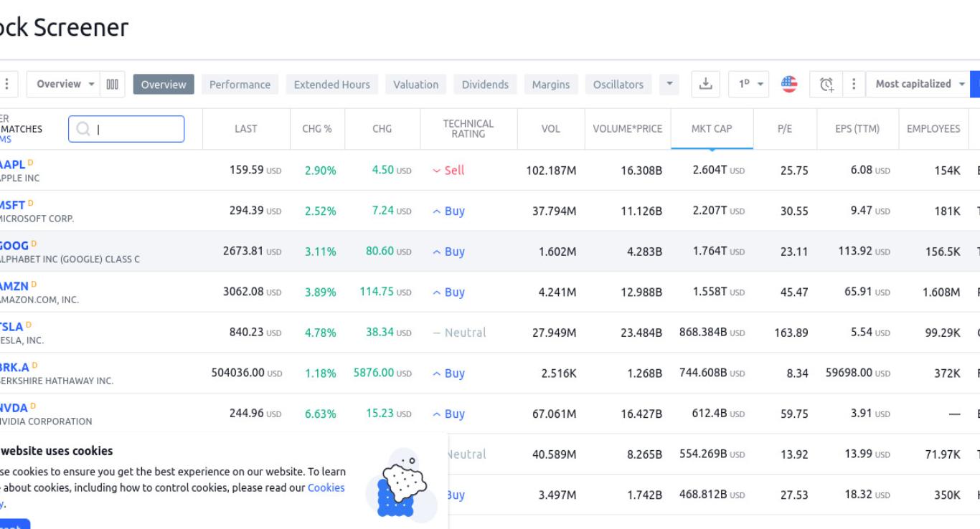Open the BRK.A ticker link
The height and width of the screenshot is (529, 980).
[x=14, y=367]
